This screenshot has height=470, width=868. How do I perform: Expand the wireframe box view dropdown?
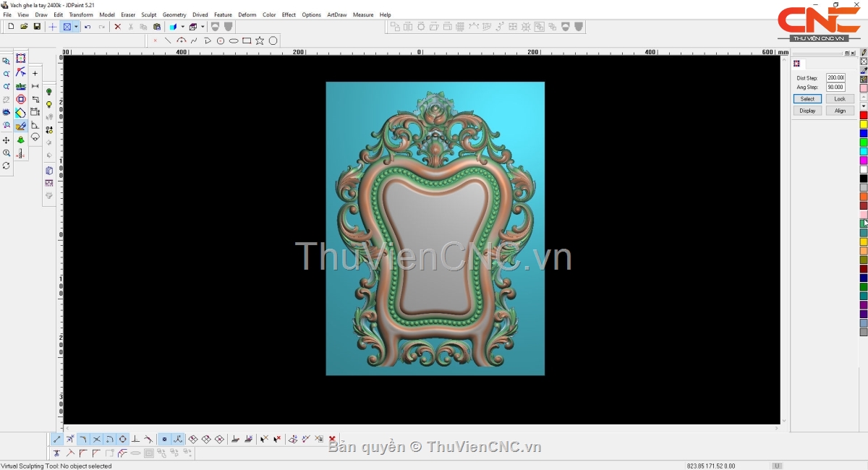[x=202, y=27]
